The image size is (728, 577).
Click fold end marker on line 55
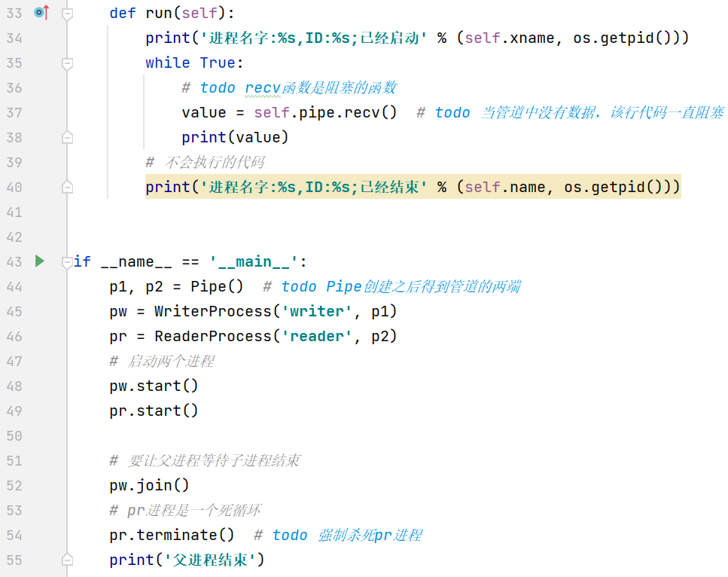coord(67,560)
